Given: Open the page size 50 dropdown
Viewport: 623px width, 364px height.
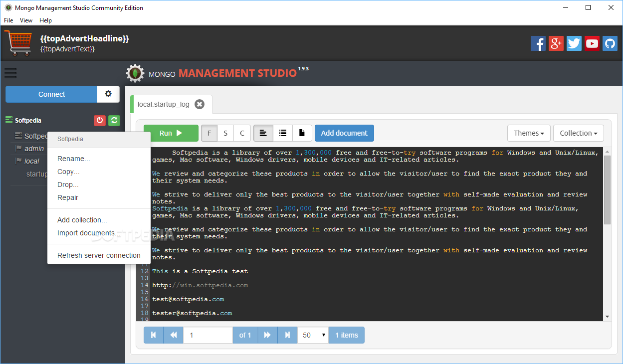Looking at the screenshot, I should tap(313, 335).
